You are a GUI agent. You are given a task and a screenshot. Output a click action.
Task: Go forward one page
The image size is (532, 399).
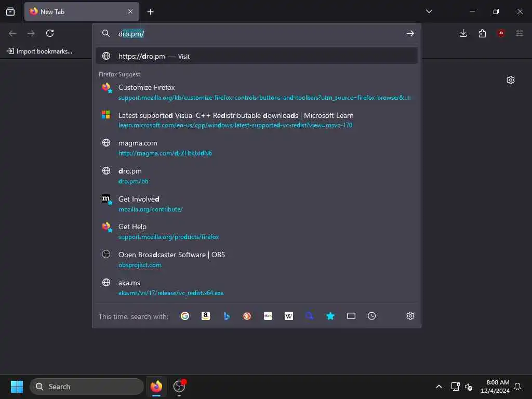(x=31, y=33)
